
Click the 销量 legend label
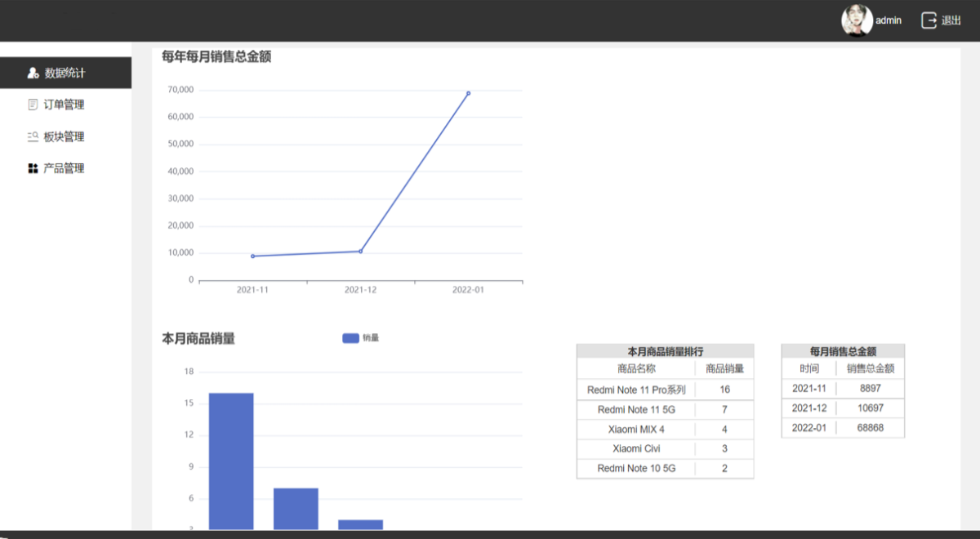click(x=371, y=338)
